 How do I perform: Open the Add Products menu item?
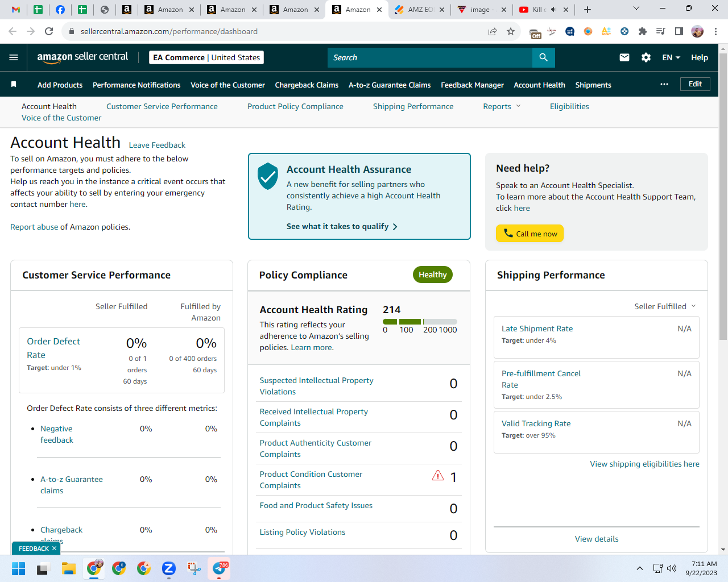tap(60, 85)
